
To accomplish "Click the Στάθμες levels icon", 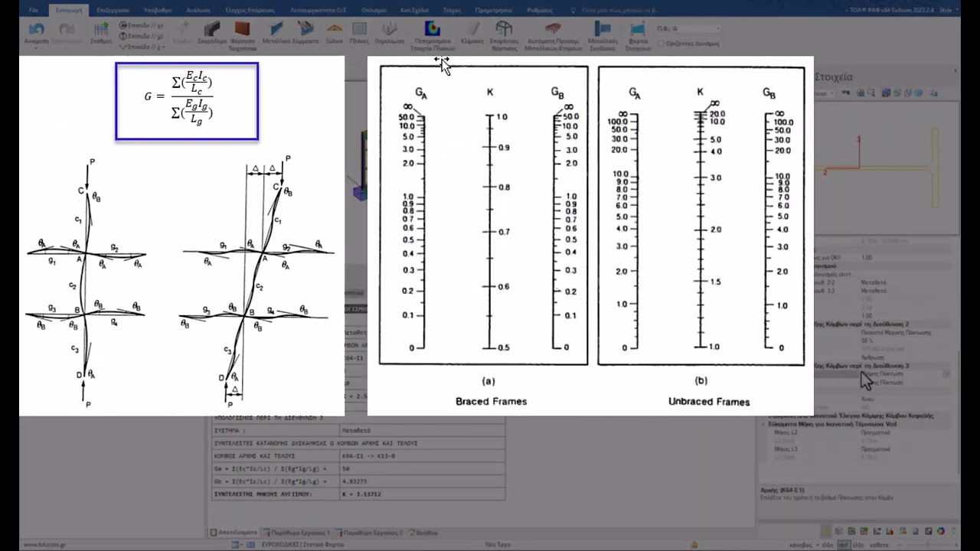I will click(x=101, y=34).
